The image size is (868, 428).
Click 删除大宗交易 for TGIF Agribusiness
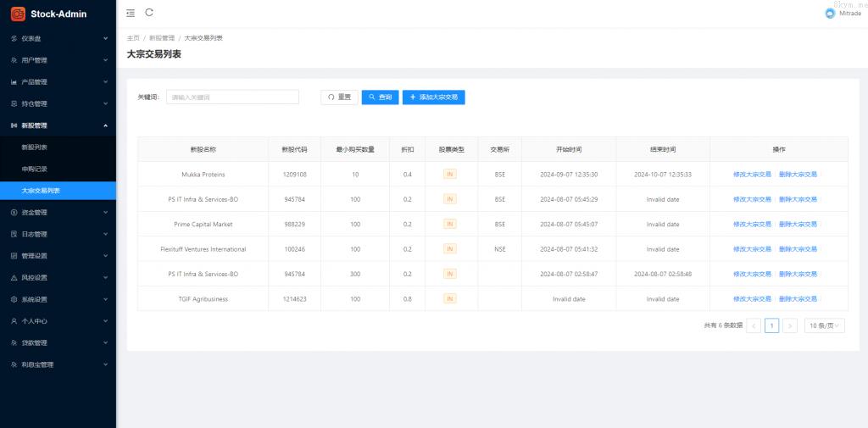(x=798, y=299)
